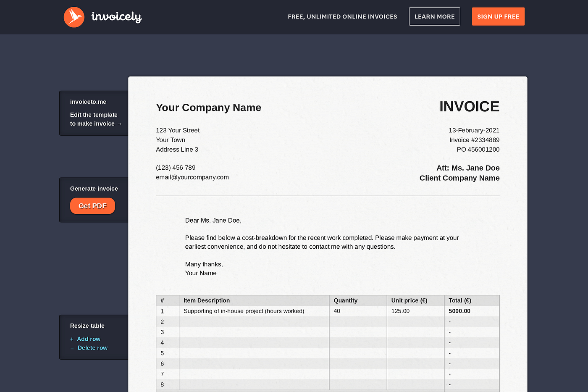Edit the Your Company Name heading
Viewport: 588px width, 392px height.
(208, 108)
